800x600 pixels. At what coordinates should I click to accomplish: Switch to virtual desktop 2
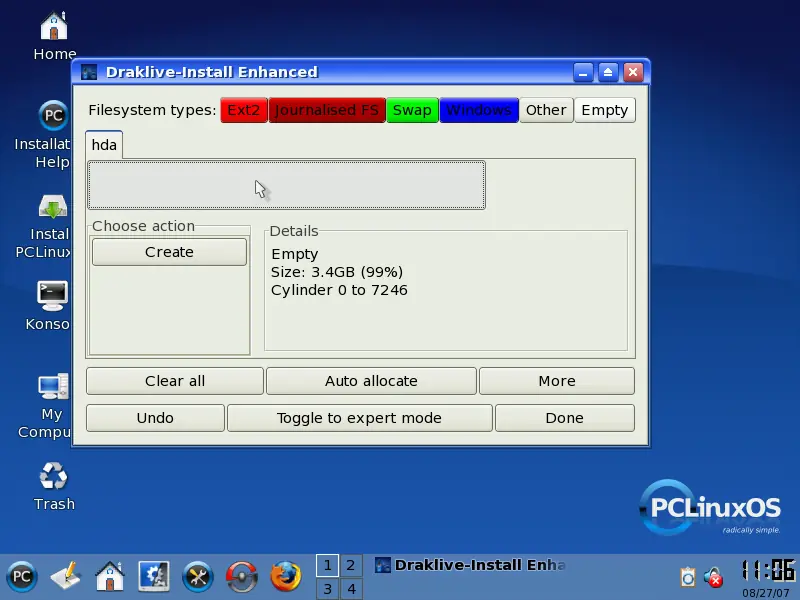[x=351, y=565]
